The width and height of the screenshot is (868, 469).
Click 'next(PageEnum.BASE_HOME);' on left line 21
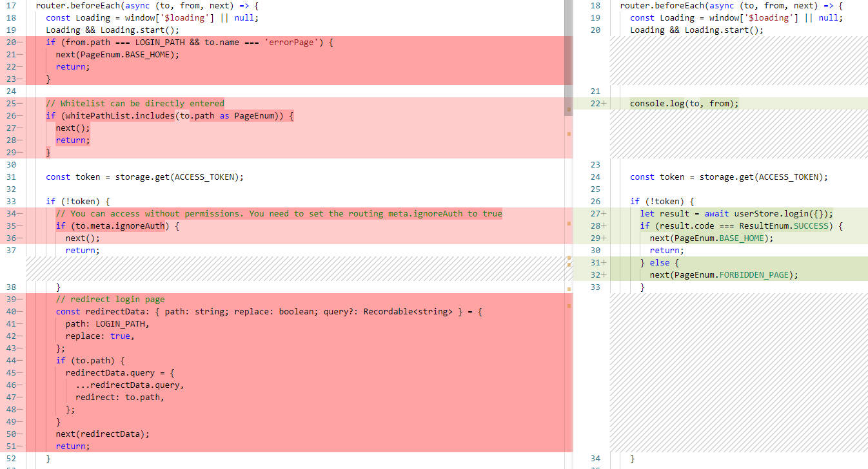point(117,54)
